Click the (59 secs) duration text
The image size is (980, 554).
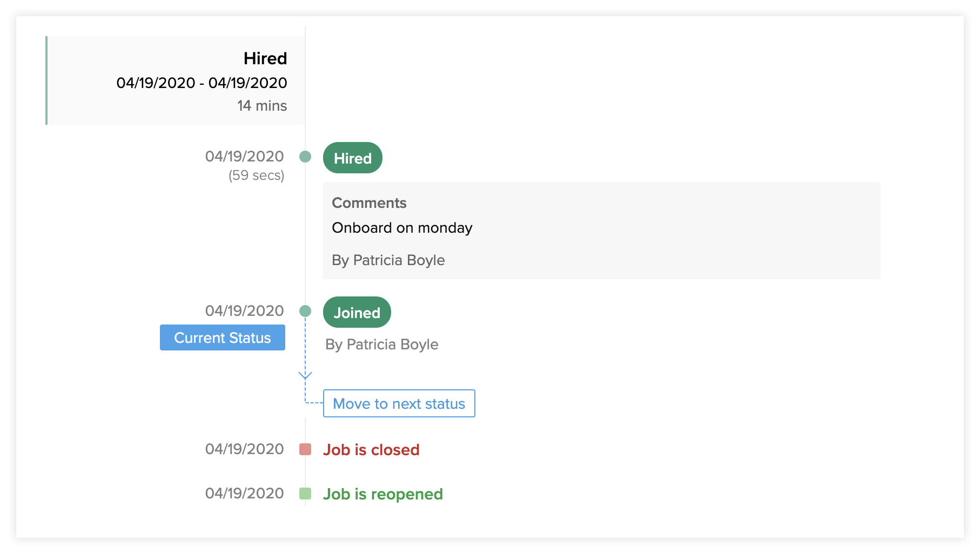click(x=256, y=175)
